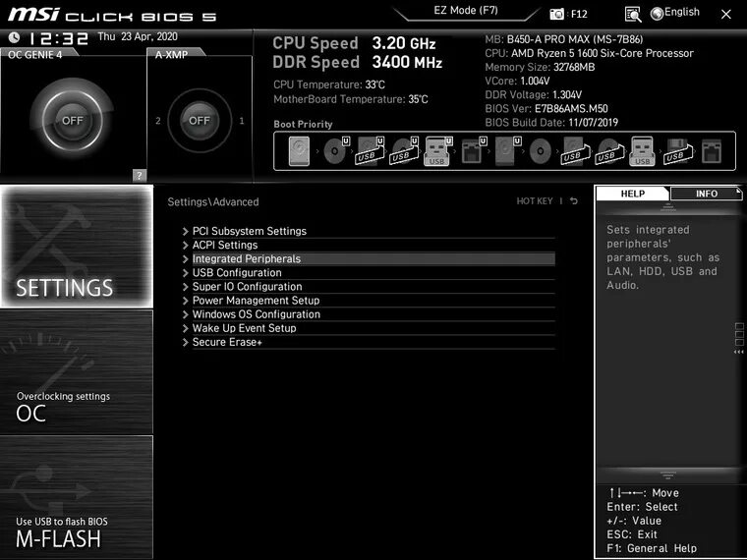Click the MSI Click BIOS 5 logo
The height and width of the screenshot is (560, 747).
[112, 15]
